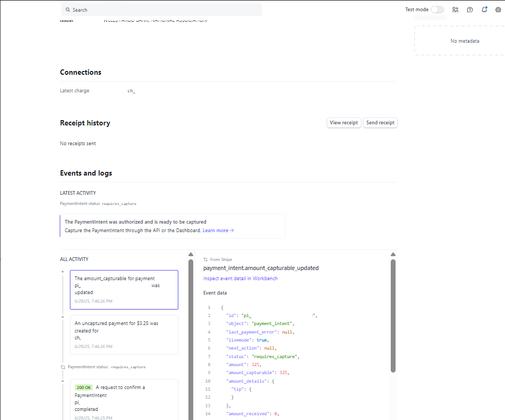Click the 200 OK status badge

pyautogui.click(x=83, y=387)
